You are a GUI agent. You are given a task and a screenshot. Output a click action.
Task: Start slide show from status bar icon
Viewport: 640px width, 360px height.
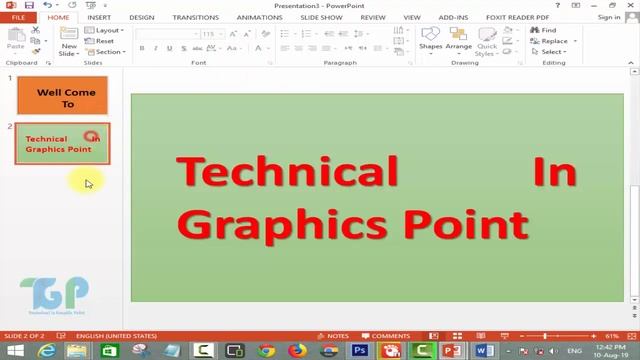click(x=504, y=336)
